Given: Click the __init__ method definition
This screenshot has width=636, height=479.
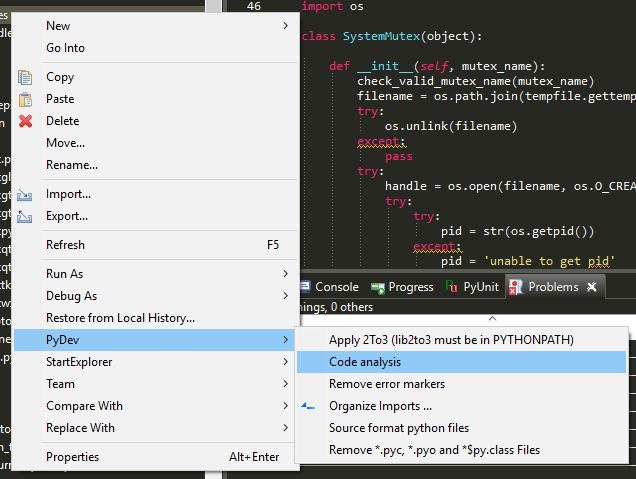Looking at the screenshot, I should 385,66.
